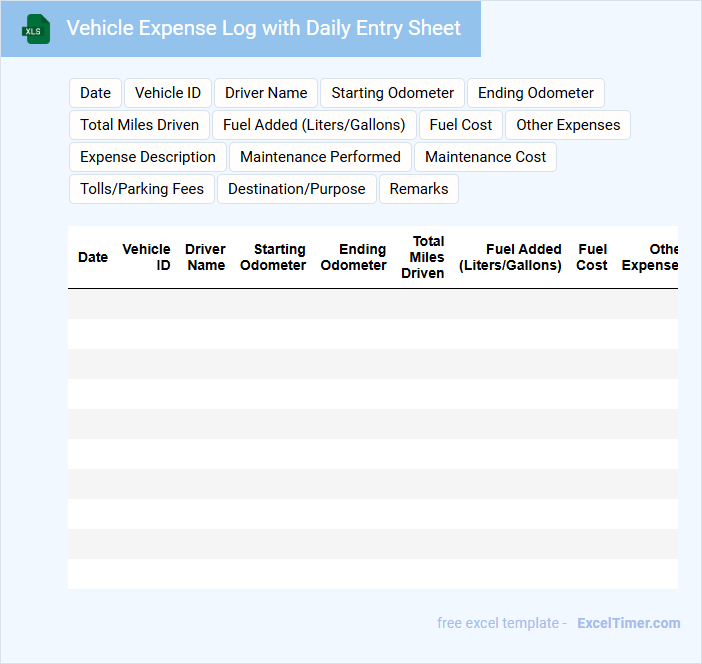This screenshot has height=664, width=702.
Task: Click the Remarks tag
Action: tap(418, 189)
